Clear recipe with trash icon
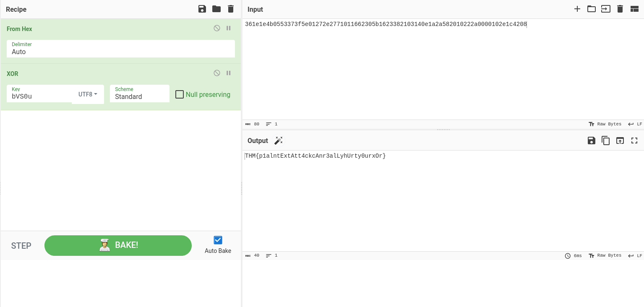The image size is (644, 307). [231, 9]
